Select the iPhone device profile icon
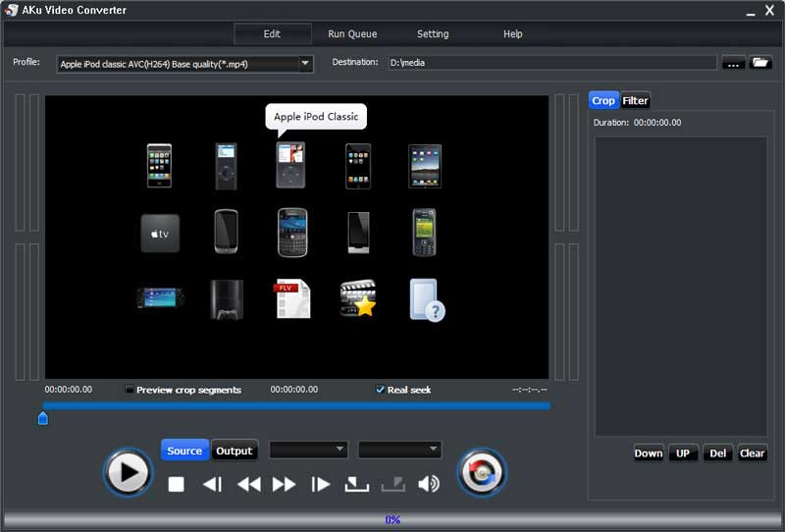This screenshot has width=785, height=532. [x=159, y=166]
